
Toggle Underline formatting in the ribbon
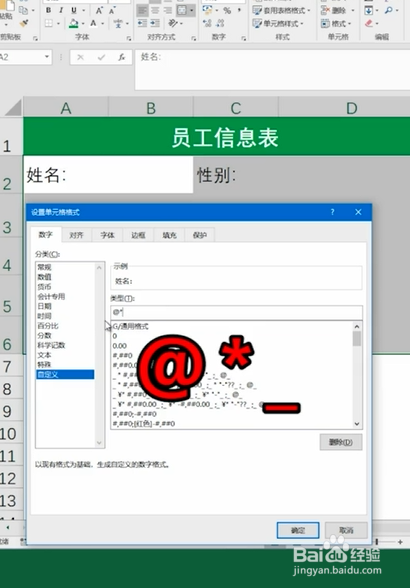74,10
